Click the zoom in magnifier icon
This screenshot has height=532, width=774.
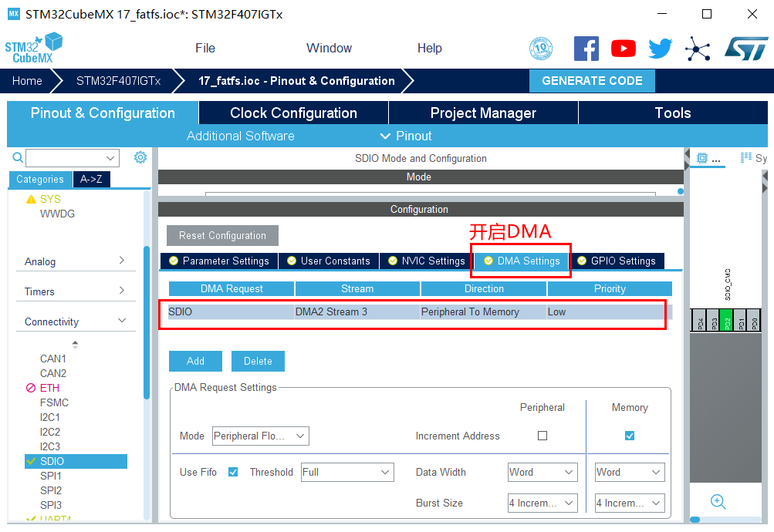718,502
